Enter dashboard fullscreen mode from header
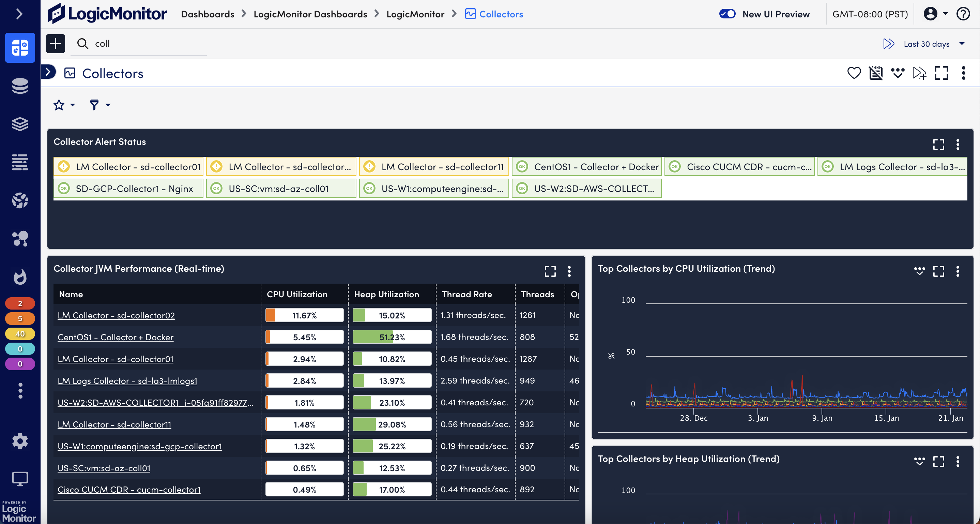This screenshot has width=980, height=524. [941, 73]
